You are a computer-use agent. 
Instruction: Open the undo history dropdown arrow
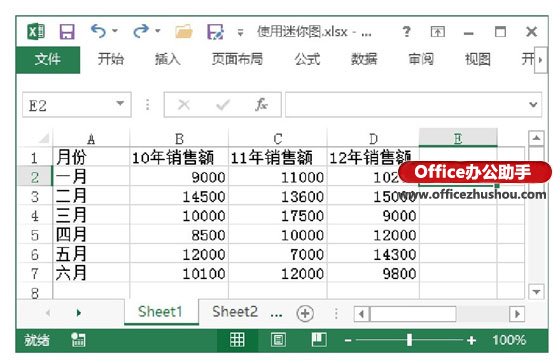[115, 31]
